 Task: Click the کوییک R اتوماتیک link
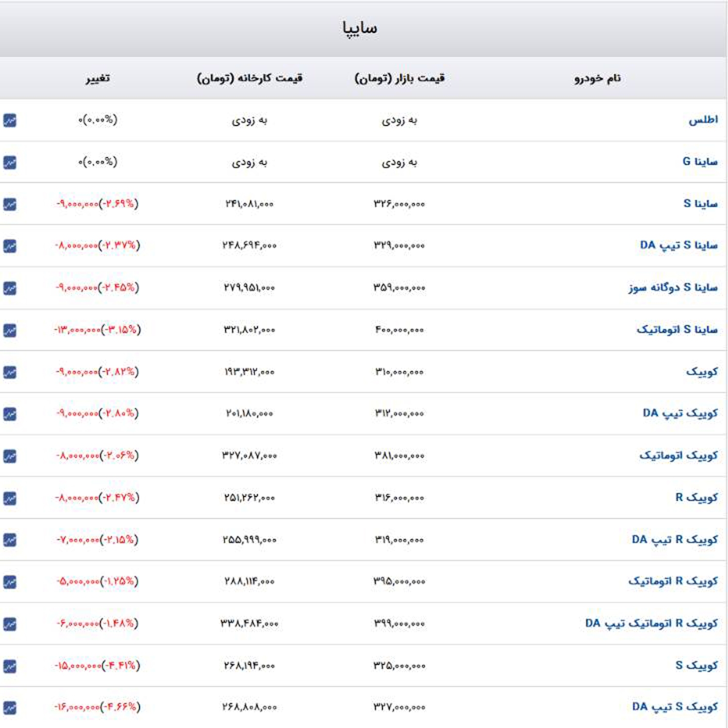(673, 581)
